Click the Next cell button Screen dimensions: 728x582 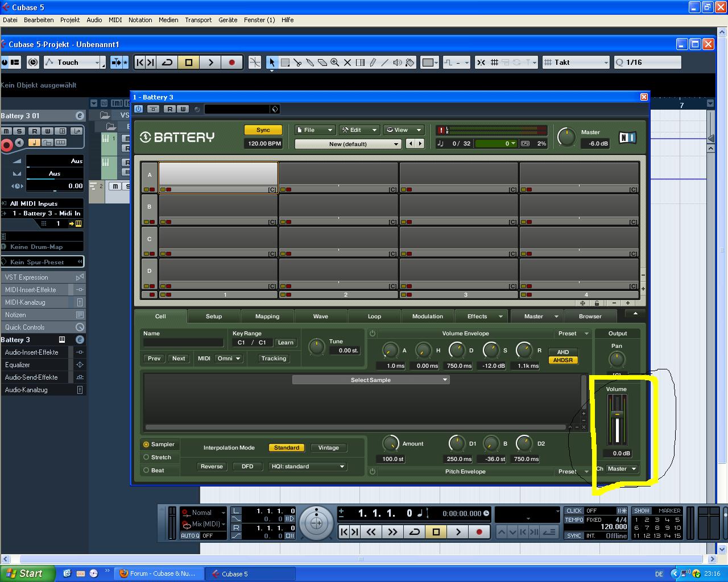coord(179,359)
